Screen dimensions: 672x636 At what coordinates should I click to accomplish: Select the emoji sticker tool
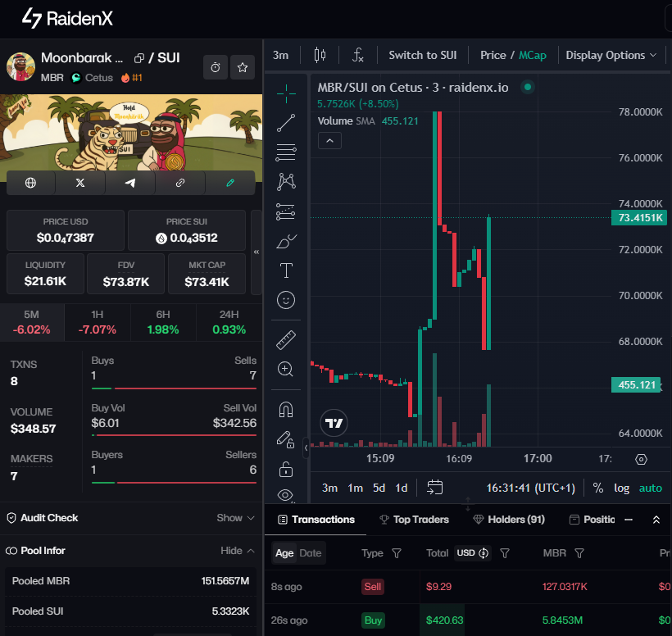tap(285, 300)
